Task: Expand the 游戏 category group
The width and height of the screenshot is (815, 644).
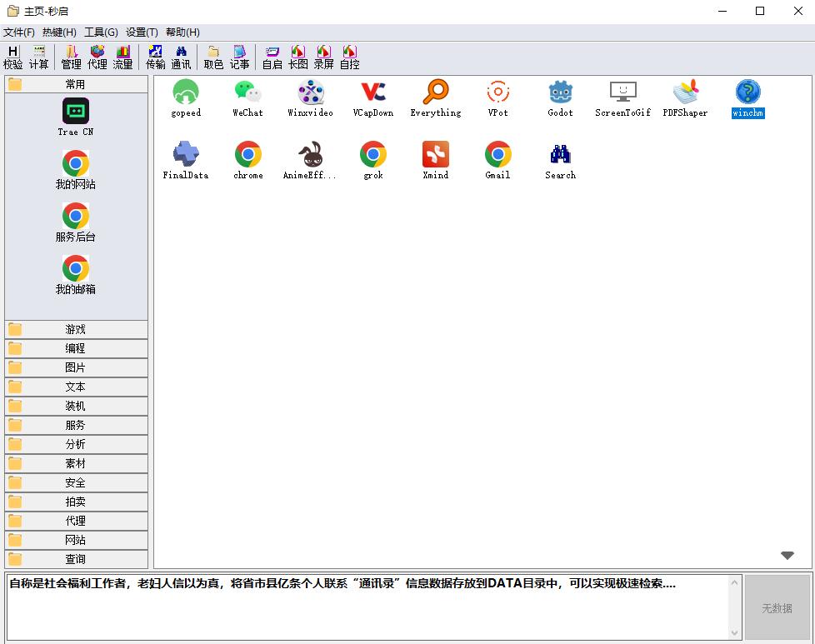Action: click(76, 329)
